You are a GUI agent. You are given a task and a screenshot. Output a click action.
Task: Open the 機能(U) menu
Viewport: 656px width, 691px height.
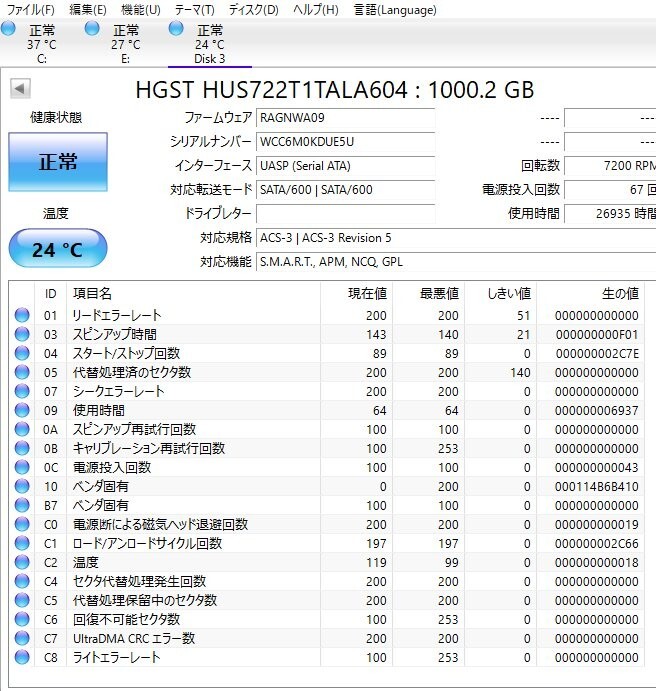141,9
